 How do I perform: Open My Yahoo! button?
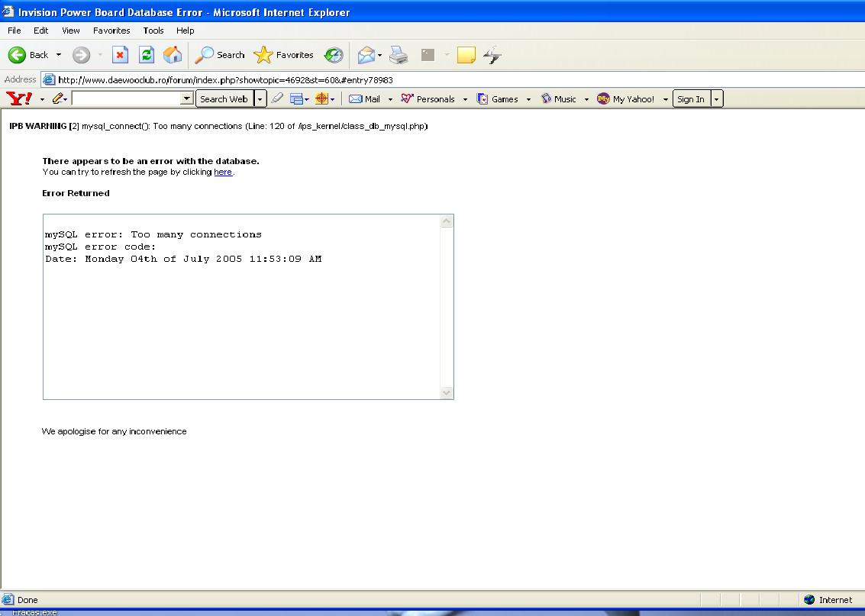pyautogui.click(x=626, y=98)
